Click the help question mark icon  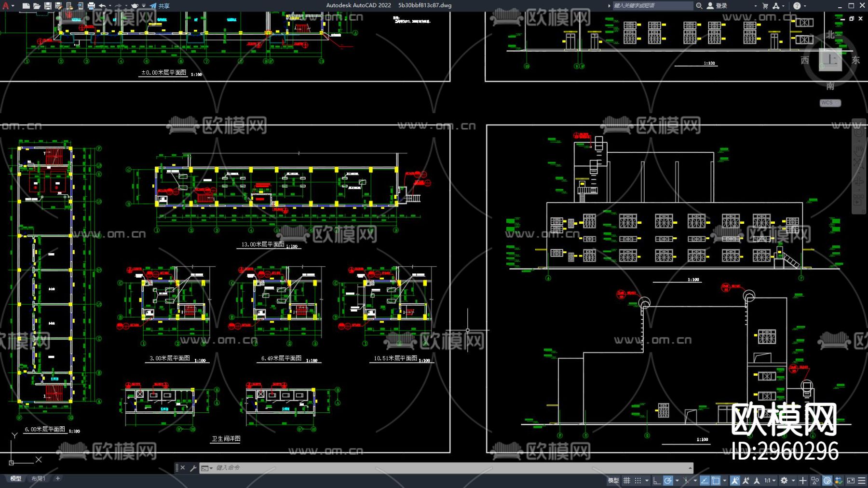(x=797, y=6)
